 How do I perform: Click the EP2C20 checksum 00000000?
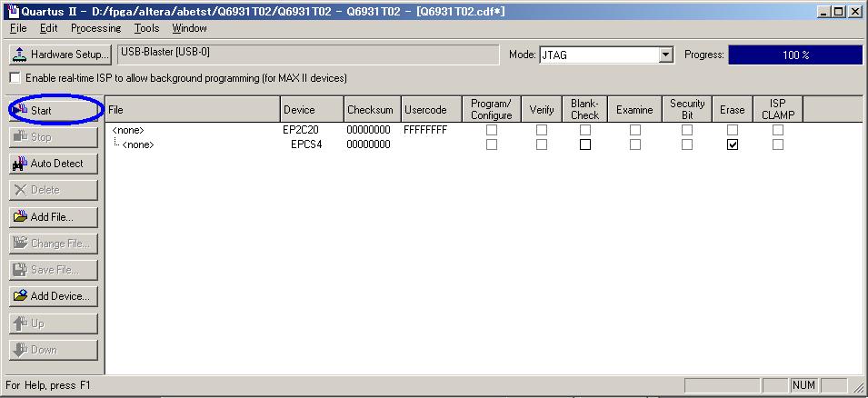[x=369, y=130]
